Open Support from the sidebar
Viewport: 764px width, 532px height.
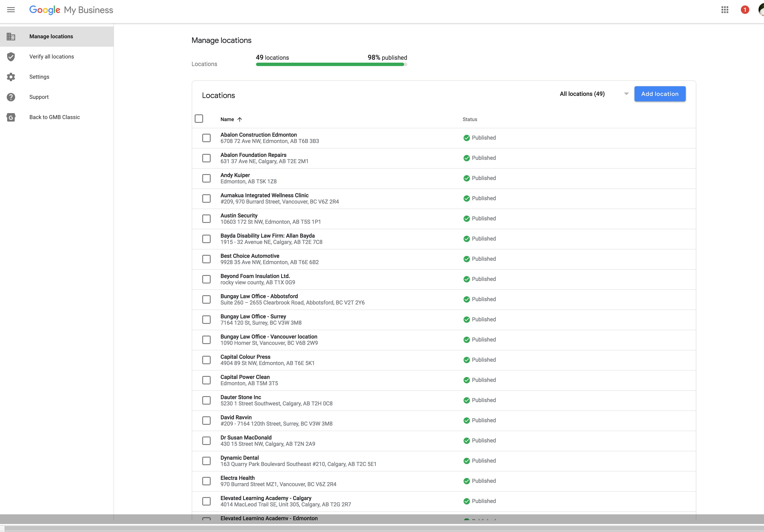57,97
